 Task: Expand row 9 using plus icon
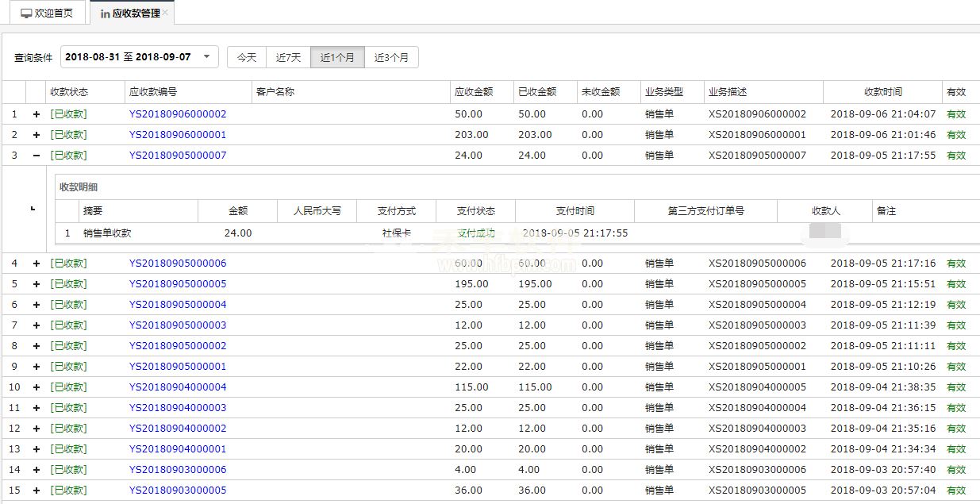point(37,367)
